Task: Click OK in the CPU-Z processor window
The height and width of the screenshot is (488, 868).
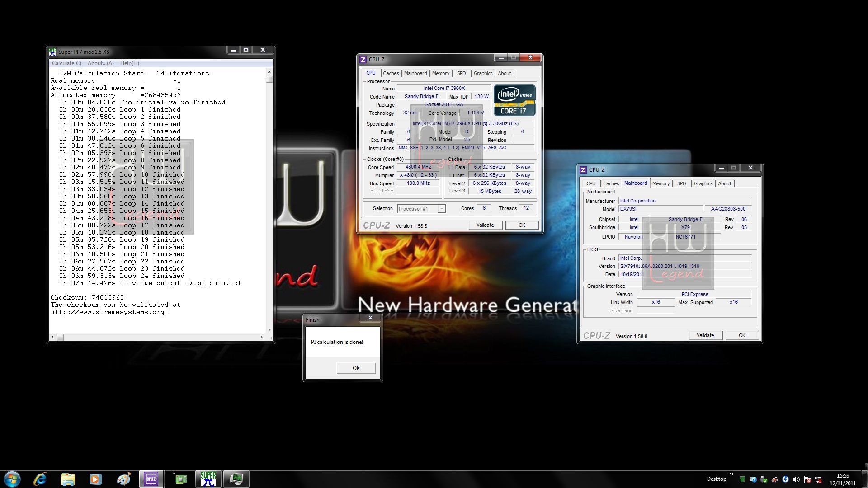Action: pos(522,225)
